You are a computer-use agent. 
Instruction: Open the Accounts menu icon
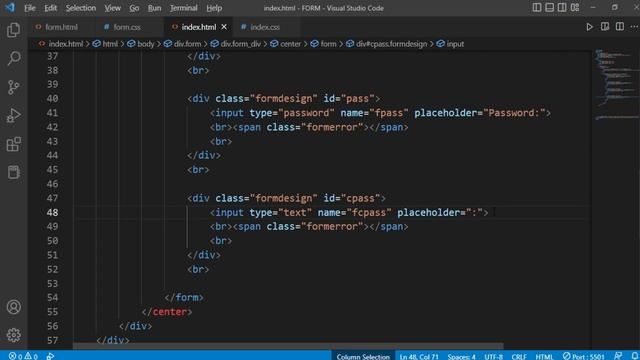click(x=13, y=307)
